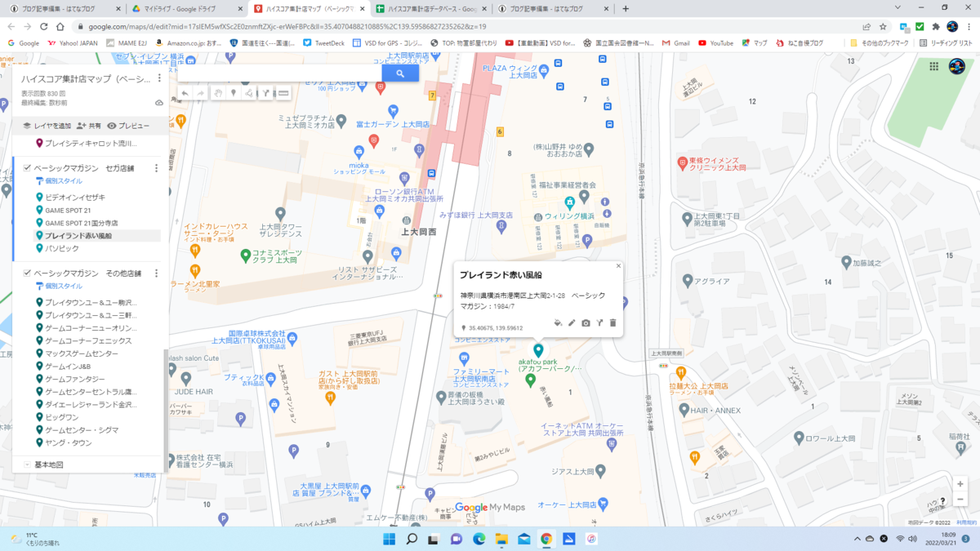Select ビデオインイセザキ in layer list
The width and height of the screenshot is (980, 551).
coord(75,198)
